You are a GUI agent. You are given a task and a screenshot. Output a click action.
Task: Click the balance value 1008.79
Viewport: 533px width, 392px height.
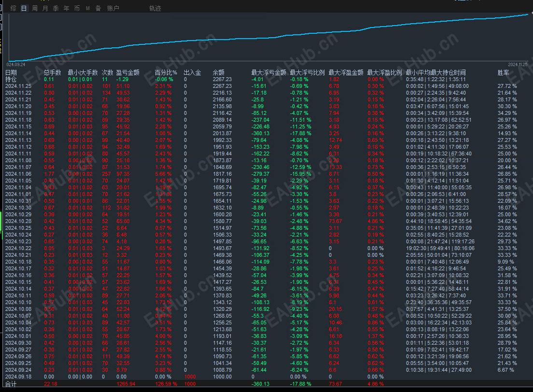(x=222, y=370)
